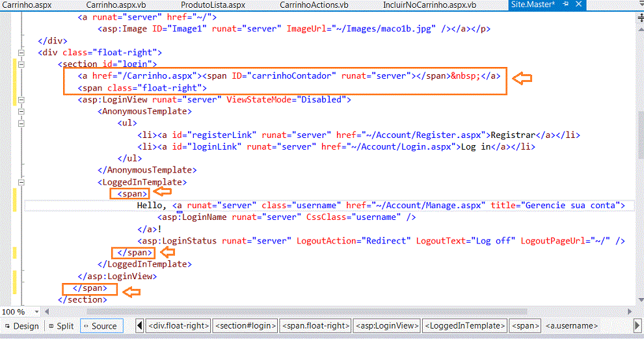644x339 pixels.
Task: Select span.float-right in tag navigator
Action: [x=315, y=325]
